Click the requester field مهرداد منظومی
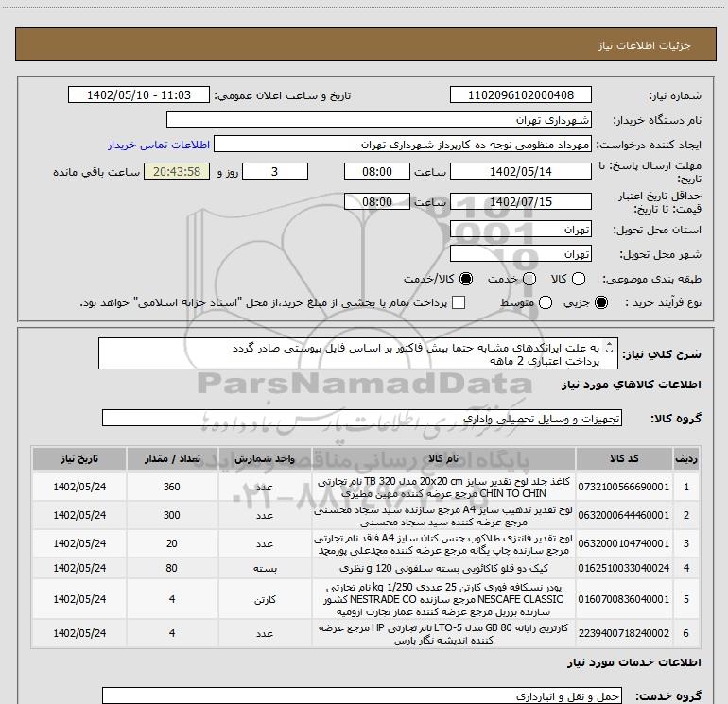Screen dimensions: 728x704 [403, 145]
